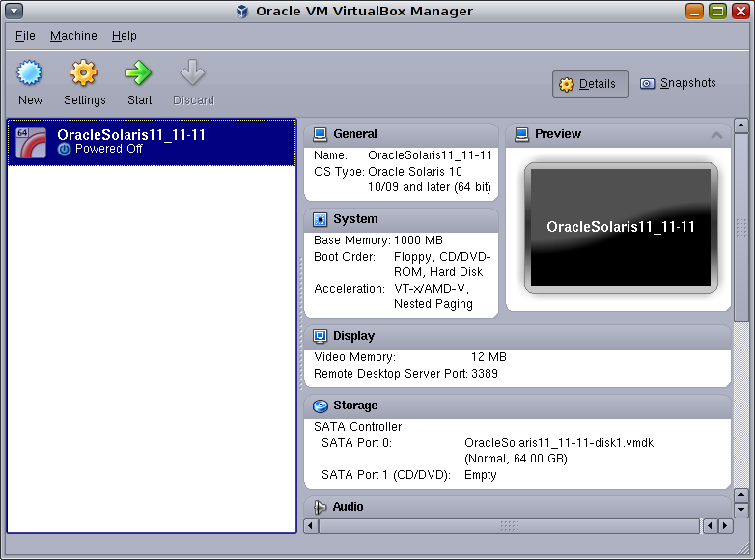
Task: Click the Storage section disk icon
Action: (x=320, y=406)
